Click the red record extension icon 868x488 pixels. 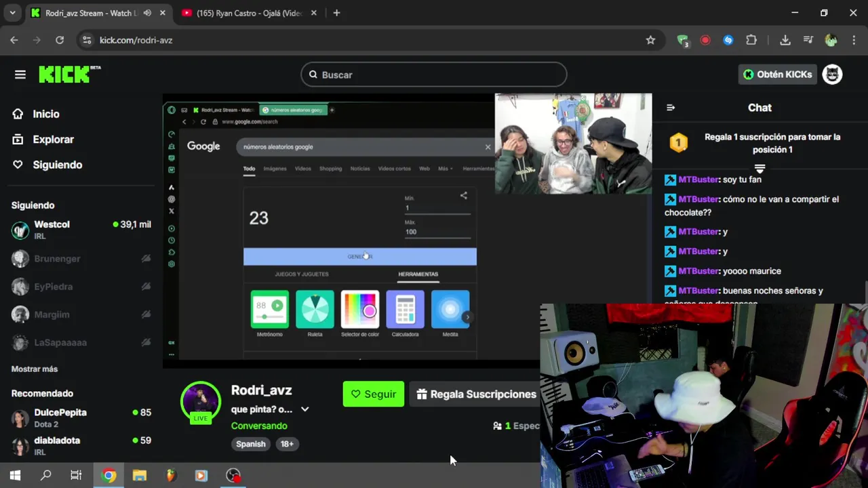point(705,40)
